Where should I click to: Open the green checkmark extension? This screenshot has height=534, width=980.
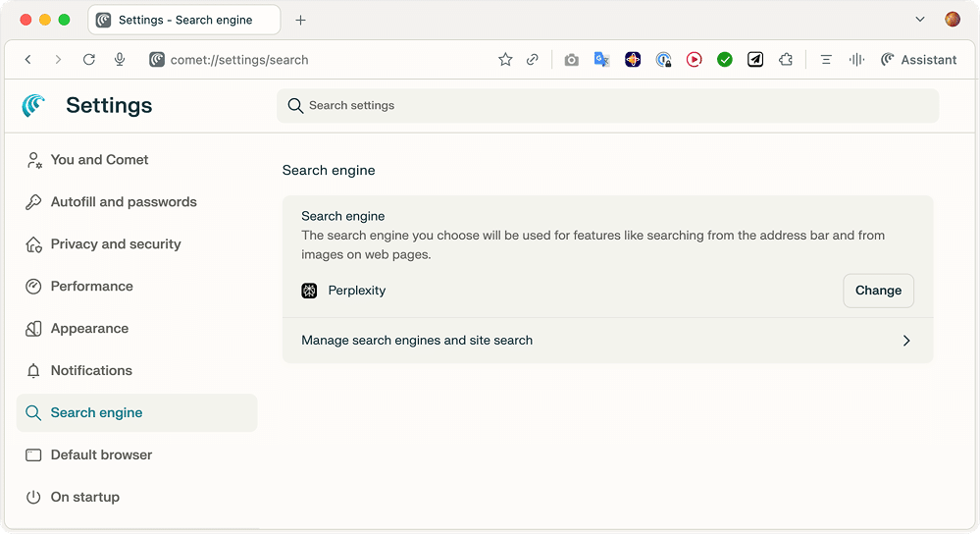[724, 60]
